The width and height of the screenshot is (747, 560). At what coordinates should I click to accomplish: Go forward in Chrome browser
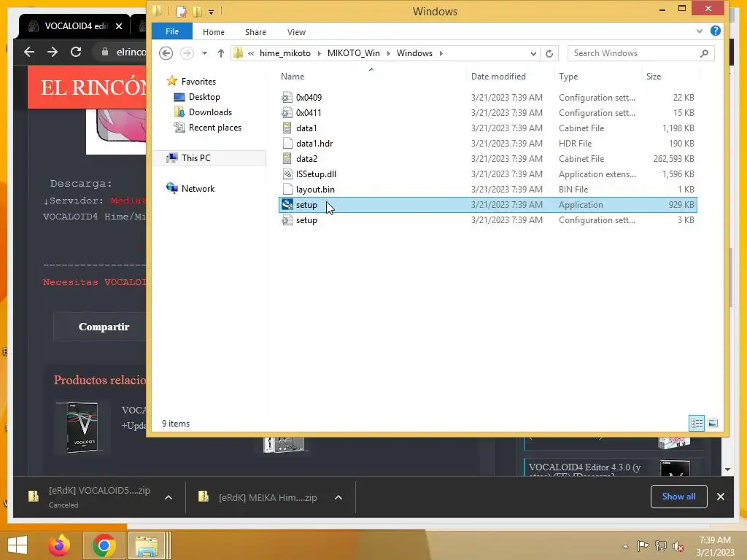53,52
